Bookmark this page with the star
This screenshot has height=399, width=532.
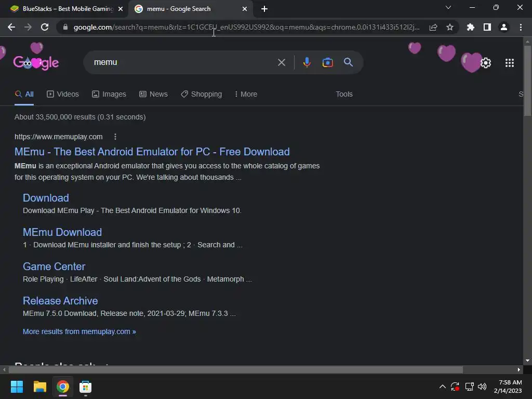[x=450, y=27]
